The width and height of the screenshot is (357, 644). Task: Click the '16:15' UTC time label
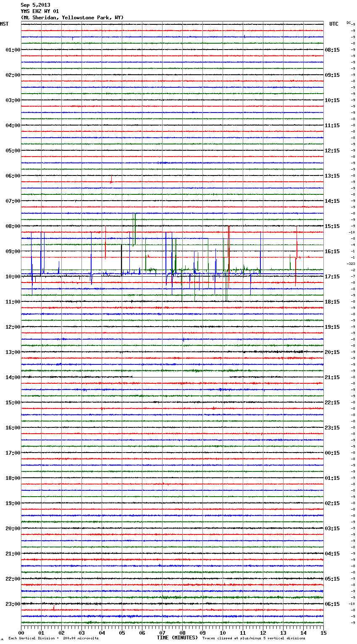(332, 251)
